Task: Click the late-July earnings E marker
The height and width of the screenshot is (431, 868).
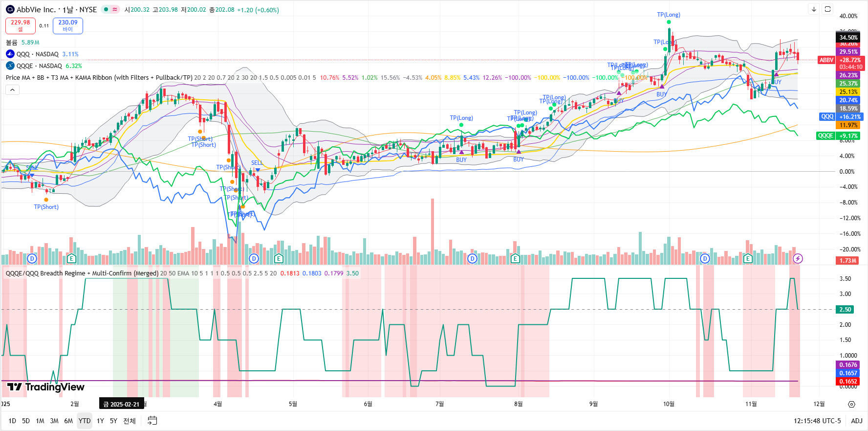Action: 515,258
